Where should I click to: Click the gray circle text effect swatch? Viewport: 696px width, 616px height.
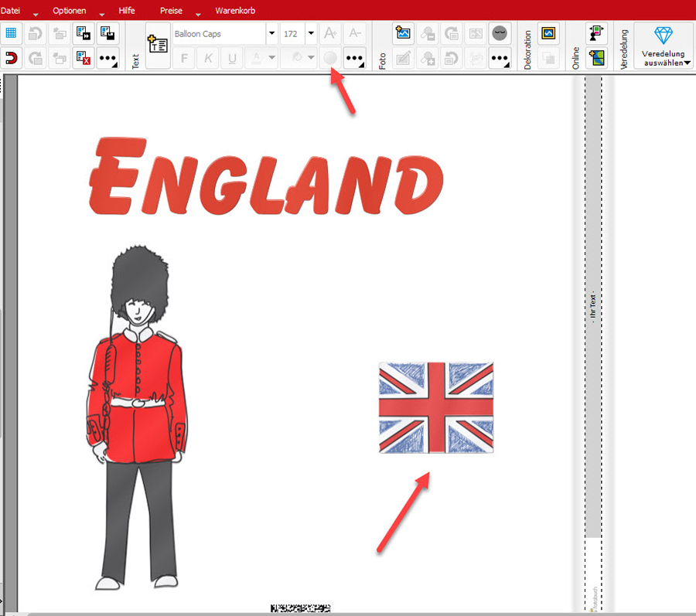click(x=330, y=58)
